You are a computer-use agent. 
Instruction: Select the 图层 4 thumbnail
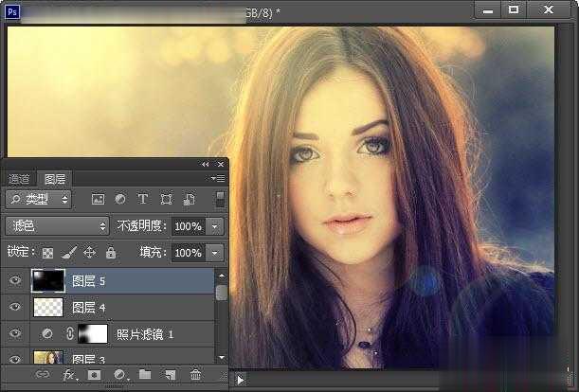(x=48, y=307)
